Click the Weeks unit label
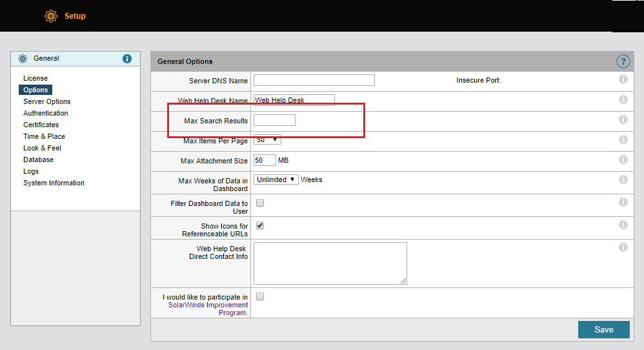Viewport: 644px width, 350px height. [x=311, y=180]
